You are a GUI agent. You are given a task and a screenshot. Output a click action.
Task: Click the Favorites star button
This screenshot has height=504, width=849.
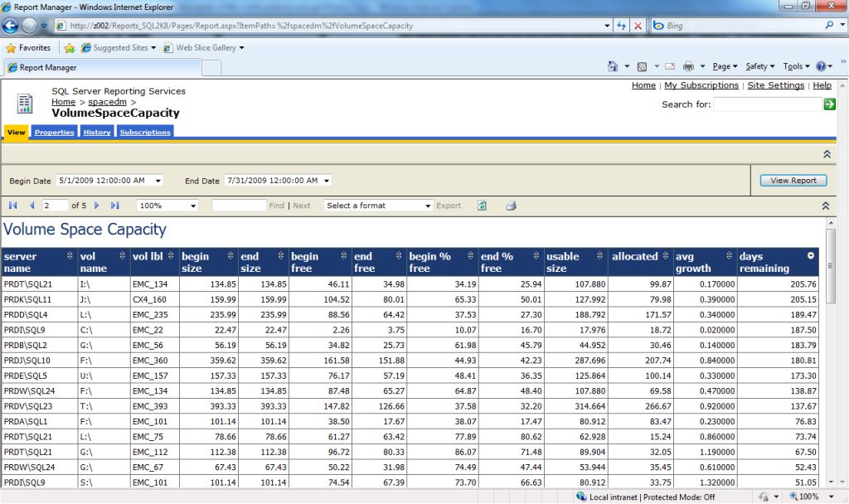pyautogui.click(x=28, y=48)
